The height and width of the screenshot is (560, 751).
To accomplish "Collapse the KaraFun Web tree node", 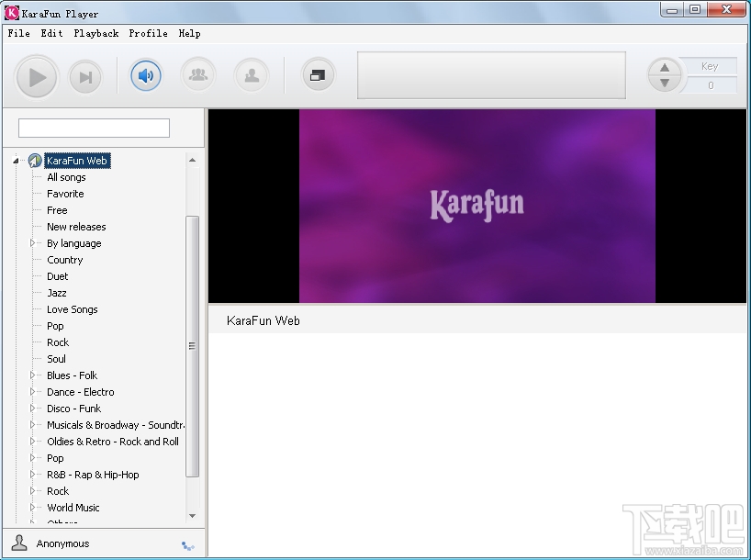I will tap(16, 162).
